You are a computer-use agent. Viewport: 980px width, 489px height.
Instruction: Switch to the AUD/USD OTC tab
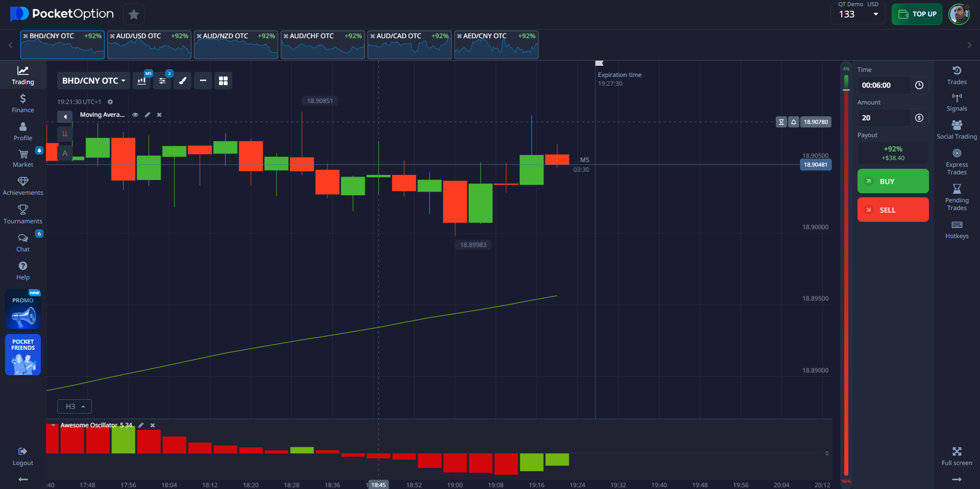pos(149,45)
